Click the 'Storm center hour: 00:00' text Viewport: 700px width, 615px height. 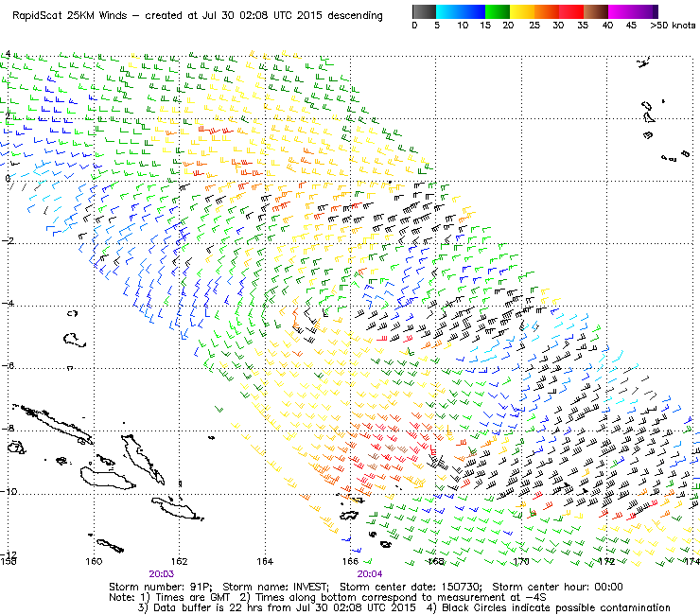pyautogui.click(x=557, y=587)
